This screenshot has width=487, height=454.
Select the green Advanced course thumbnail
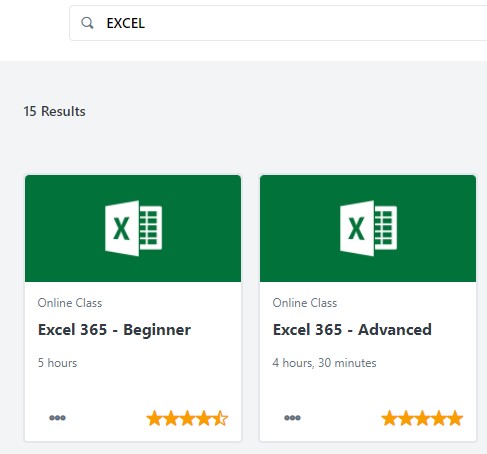368,228
